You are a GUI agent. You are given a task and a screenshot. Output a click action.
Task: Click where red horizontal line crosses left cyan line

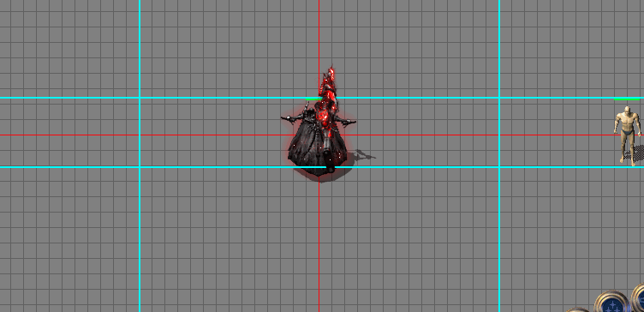point(140,135)
